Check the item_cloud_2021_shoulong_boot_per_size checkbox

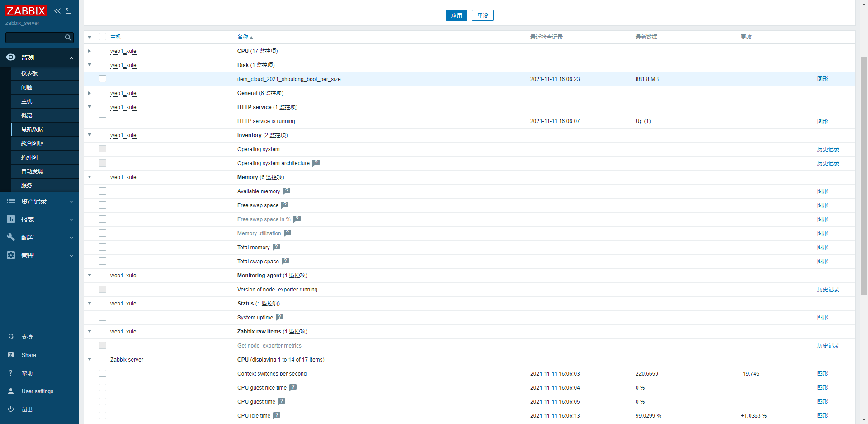click(103, 79)
